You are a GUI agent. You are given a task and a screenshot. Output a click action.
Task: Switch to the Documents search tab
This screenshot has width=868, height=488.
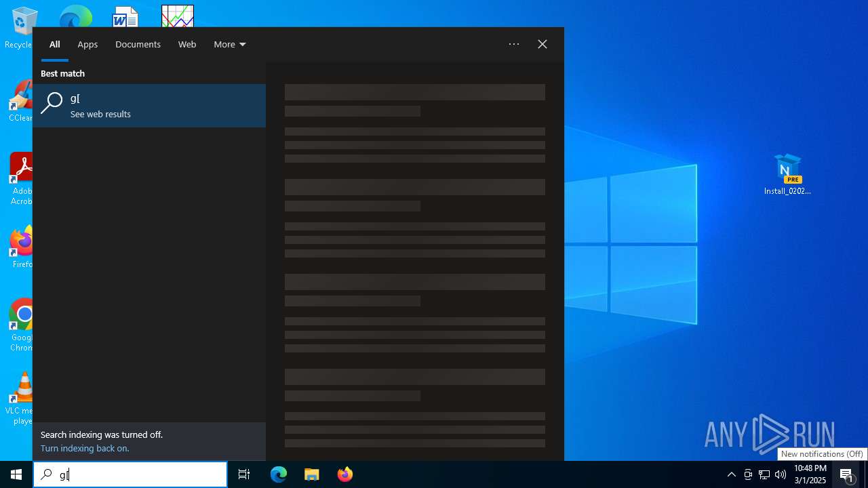point(138,44)
